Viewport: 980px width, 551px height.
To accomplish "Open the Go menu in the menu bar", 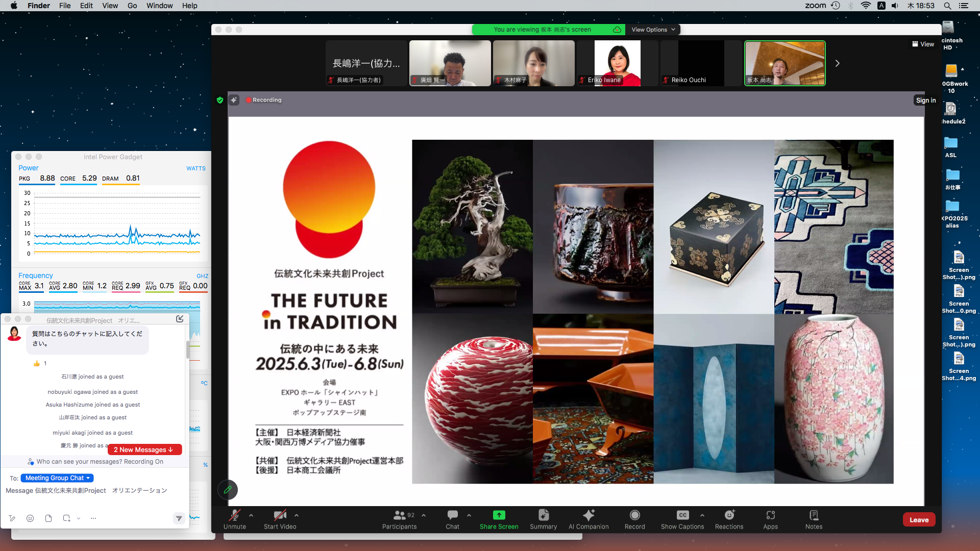I will [132, 6].
